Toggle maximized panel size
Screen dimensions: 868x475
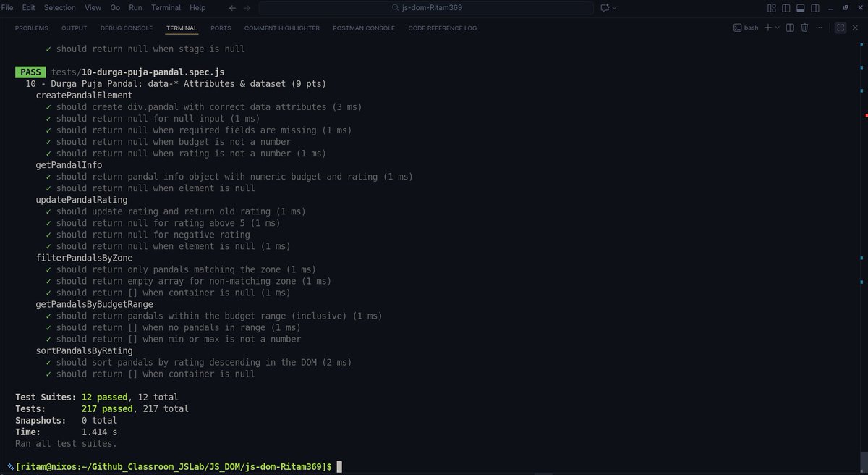click(x=841, y=28)
